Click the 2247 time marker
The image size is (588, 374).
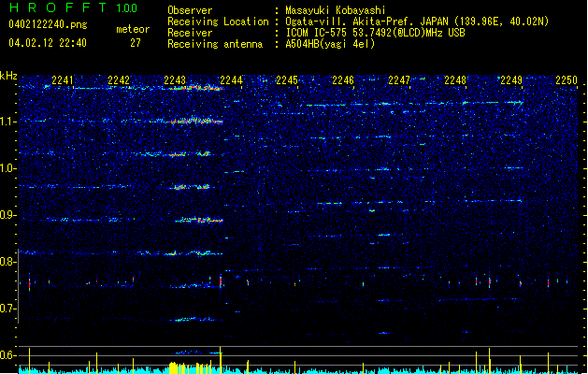399,80
